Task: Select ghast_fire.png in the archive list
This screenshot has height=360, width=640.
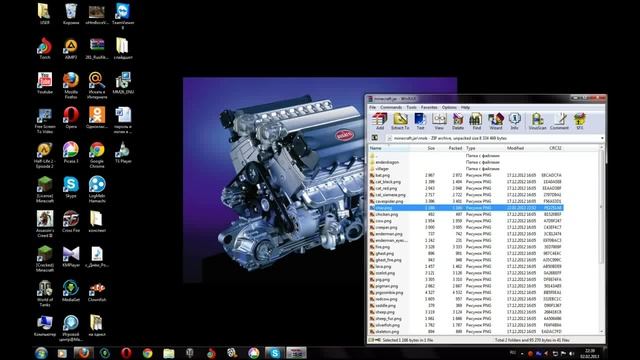Action: coord(466,260)
